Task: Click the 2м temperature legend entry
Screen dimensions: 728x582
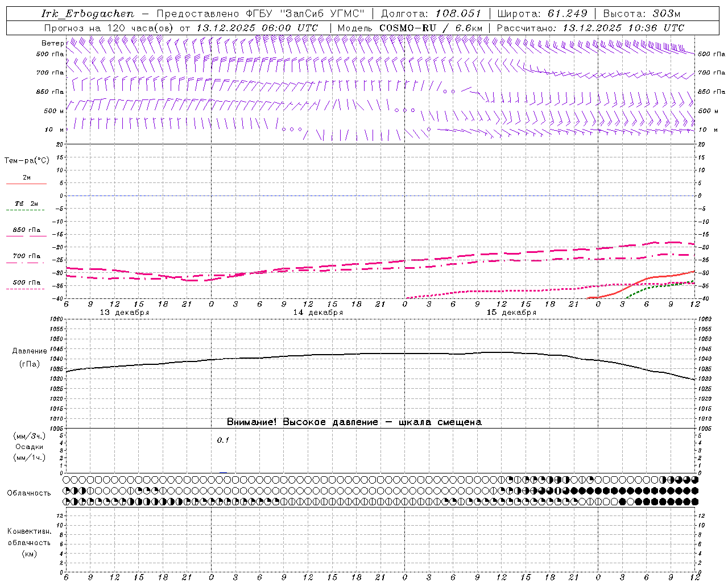Action: (x=27, y=177)
